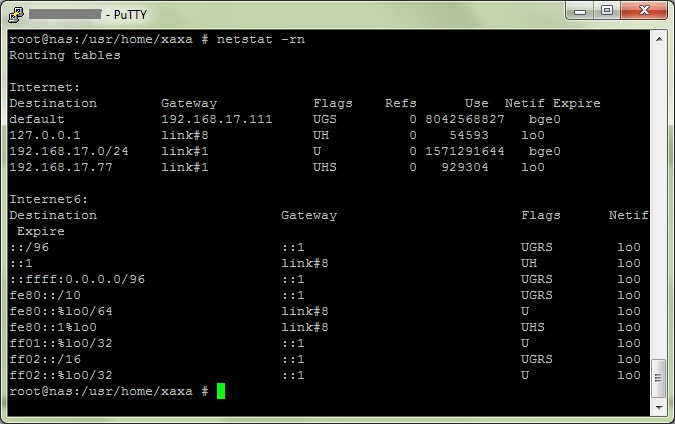Click 'link#8' gateway of 127.0.0.1

185,135
